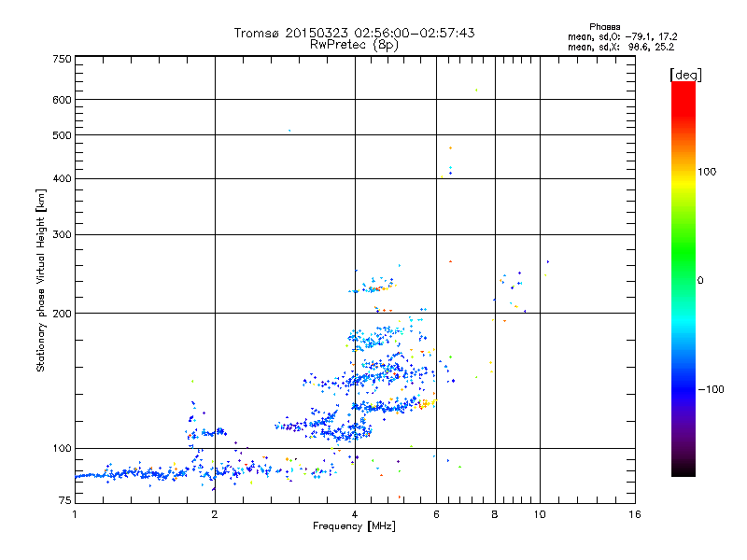Screen dimensions: 747x560
Task: Click the colorbar label '0'
Action: 700,281
